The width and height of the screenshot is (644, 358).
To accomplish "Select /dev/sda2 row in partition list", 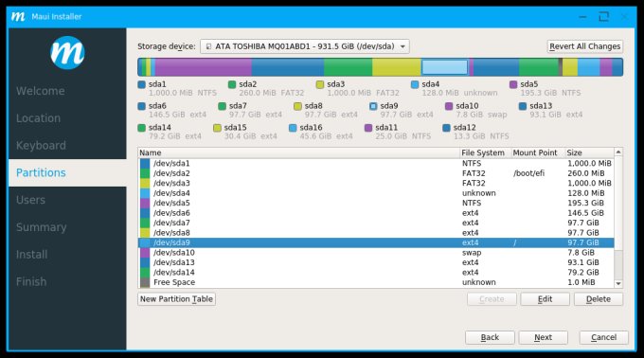I will [376, 173].
